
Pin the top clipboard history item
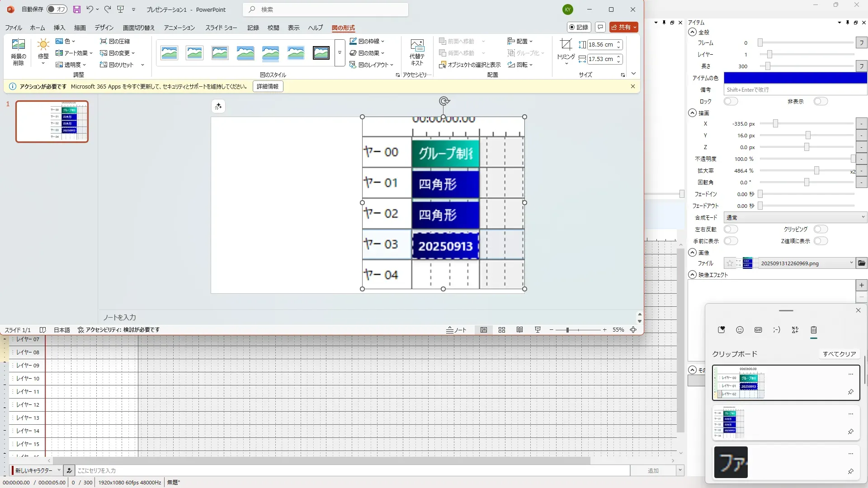850,392
